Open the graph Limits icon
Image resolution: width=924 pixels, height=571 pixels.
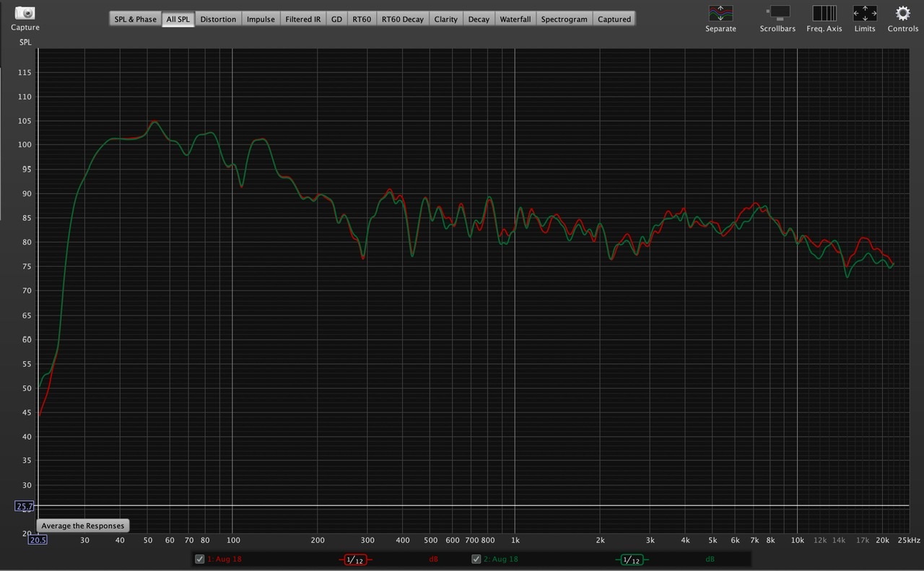(864, 13)
